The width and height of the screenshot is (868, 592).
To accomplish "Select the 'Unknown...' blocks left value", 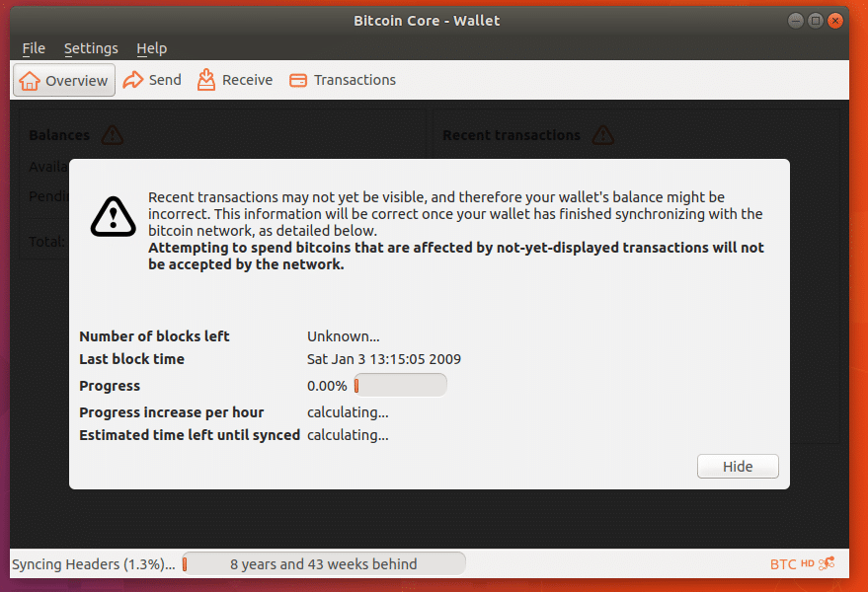I will tap(344, 336).
